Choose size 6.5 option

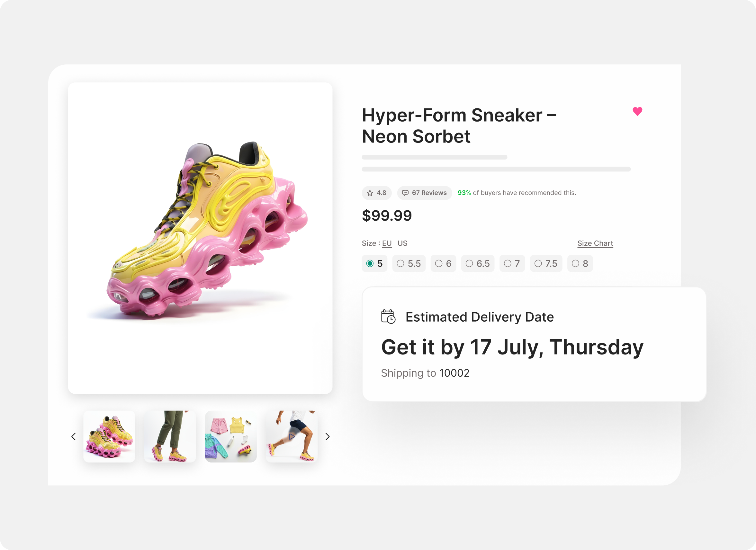pyautogui.click(x=478, y=263)
